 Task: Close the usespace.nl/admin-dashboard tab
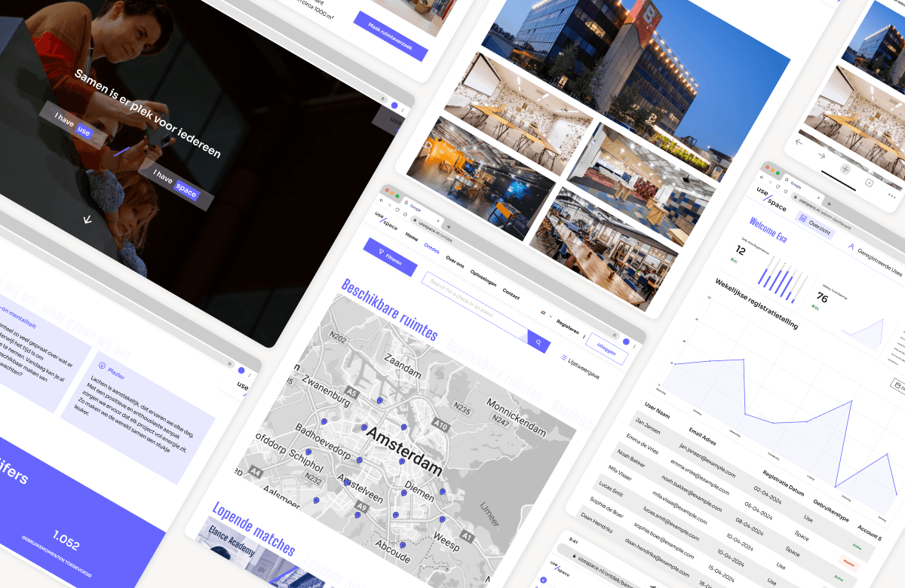820,198
